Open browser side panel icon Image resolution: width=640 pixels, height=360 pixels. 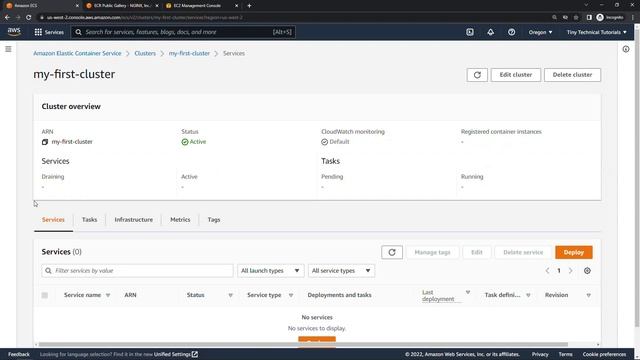pos(589,18)
